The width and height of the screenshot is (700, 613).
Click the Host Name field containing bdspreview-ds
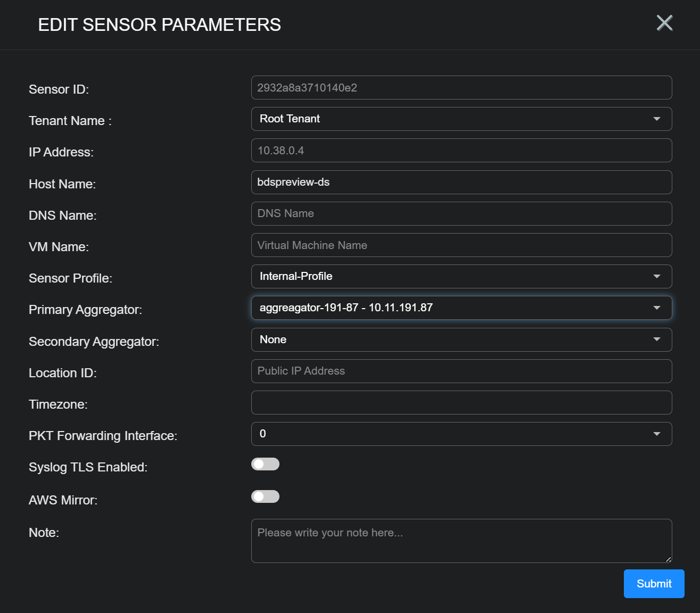coord(461,182)
